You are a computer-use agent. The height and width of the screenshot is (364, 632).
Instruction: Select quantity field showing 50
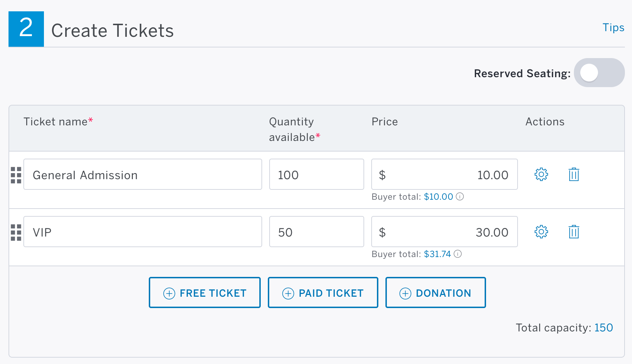317,232
